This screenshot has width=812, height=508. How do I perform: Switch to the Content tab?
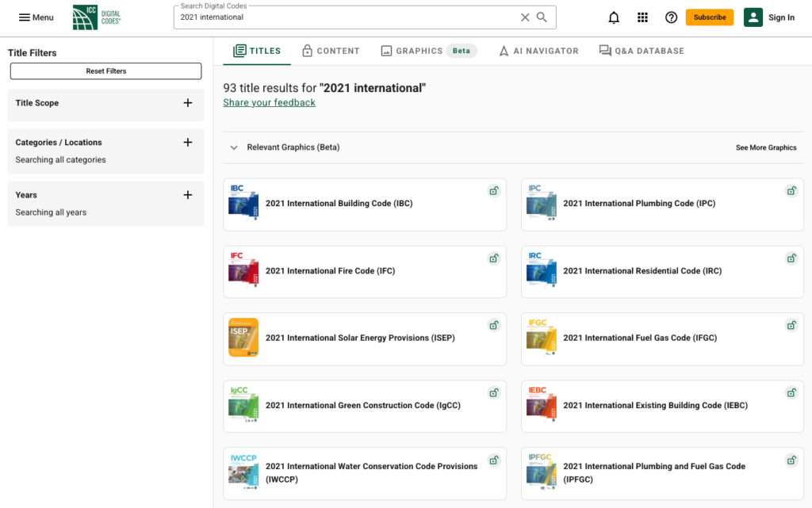331,51
